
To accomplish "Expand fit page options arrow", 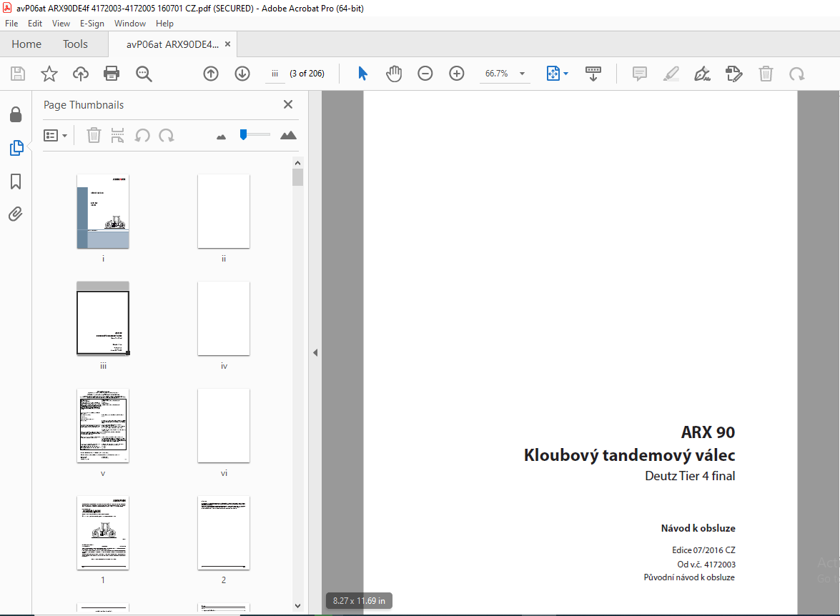I will coord(565,74).
